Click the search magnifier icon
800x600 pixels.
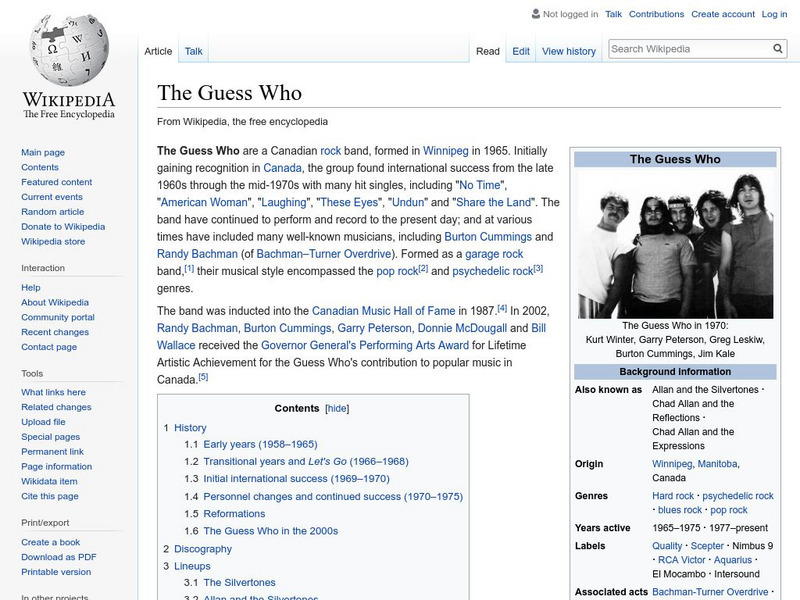(778, 48)
